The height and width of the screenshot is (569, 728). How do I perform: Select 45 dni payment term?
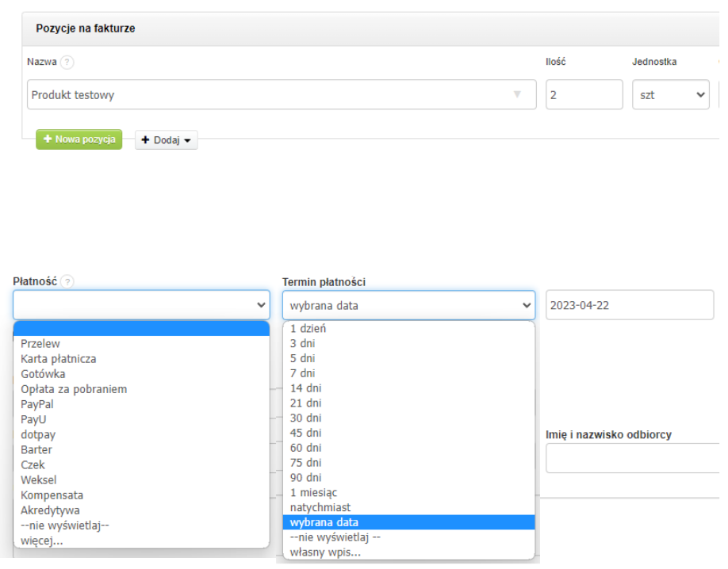click(408, 433)
